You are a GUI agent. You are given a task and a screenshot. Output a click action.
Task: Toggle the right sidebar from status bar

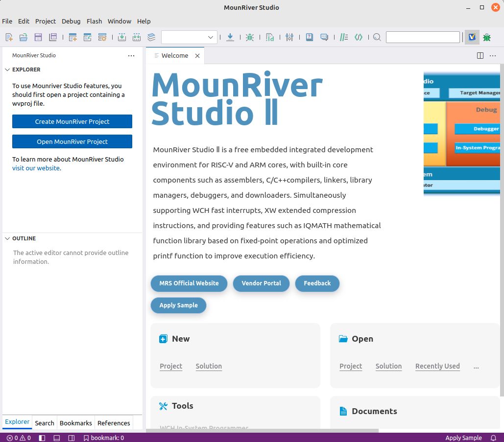[72, 438]
